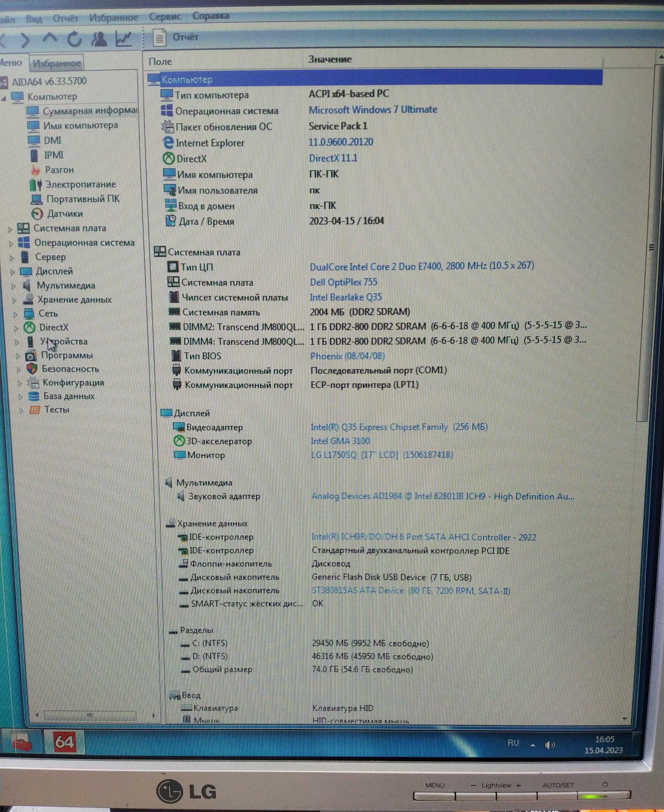Open the Отчёт menu
This screenshot has height=812, width=664.
[x=65, y=18]
